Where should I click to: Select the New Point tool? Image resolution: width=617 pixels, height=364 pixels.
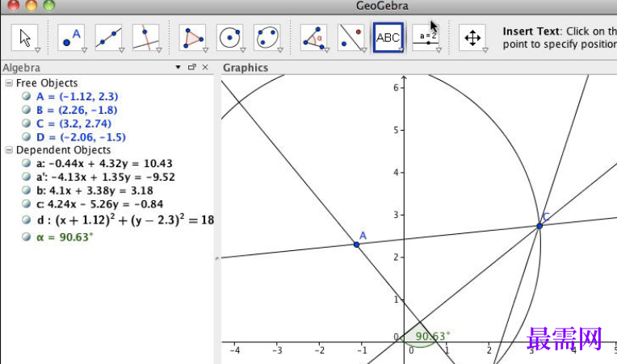point(71,38)
